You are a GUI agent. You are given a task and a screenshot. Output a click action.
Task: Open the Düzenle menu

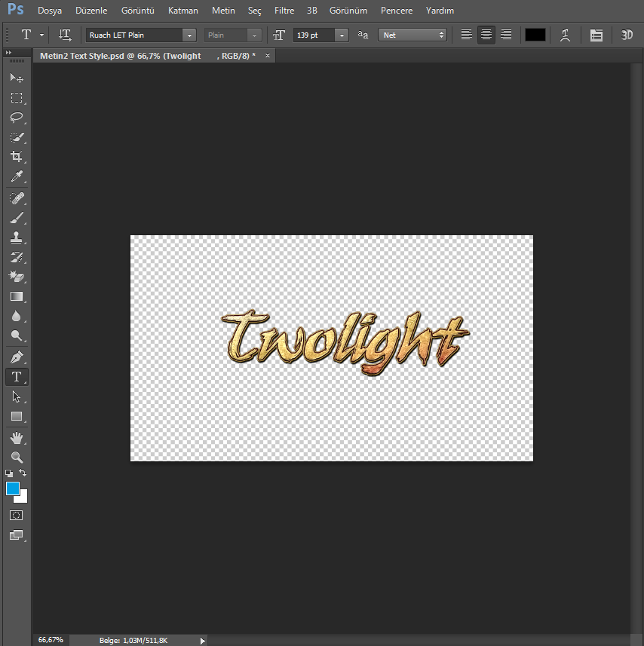pos(91,11)
